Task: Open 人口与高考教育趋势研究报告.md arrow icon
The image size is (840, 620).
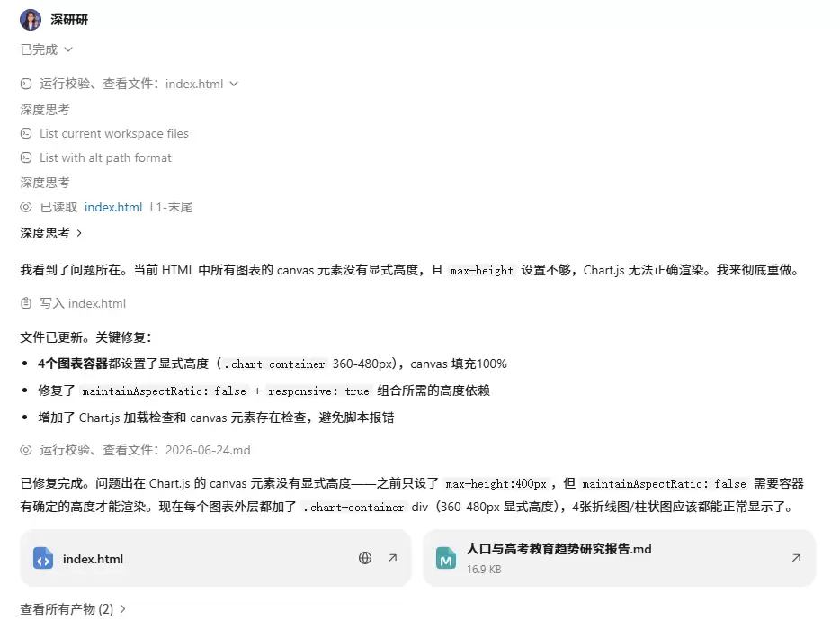Action: point(797,558)
